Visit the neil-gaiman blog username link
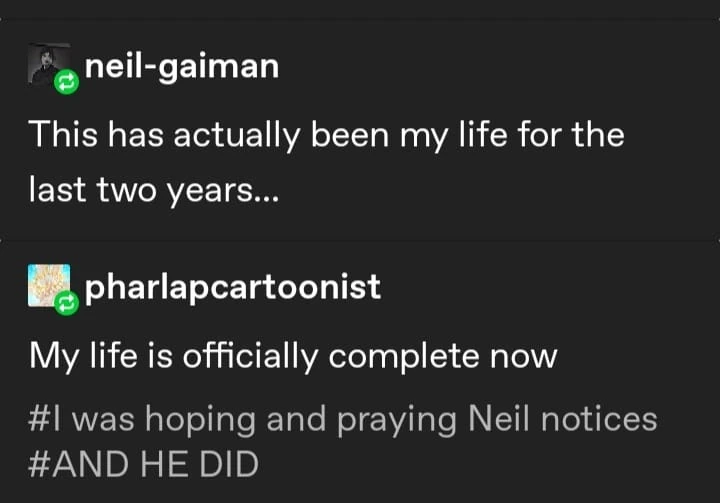 click(182, 68)
